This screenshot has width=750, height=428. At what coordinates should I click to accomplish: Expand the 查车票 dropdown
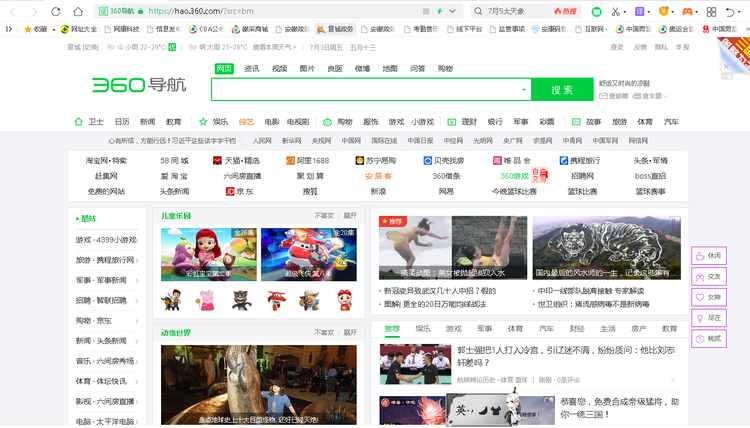pos(665,96)
